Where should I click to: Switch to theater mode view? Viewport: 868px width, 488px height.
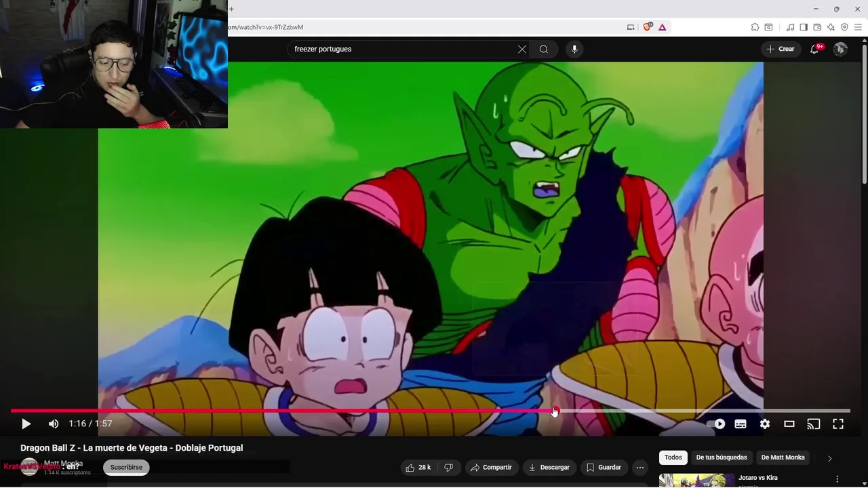tap(789, 424)
